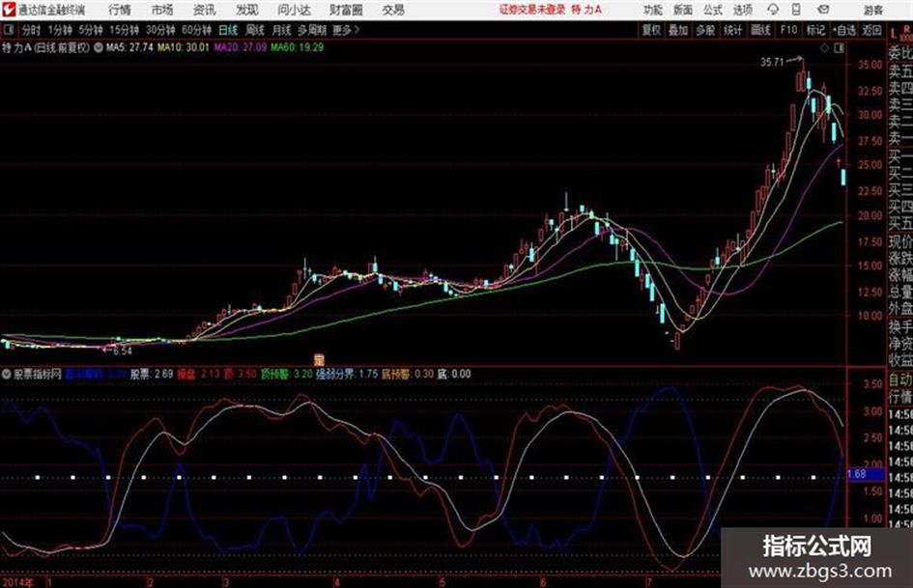Viewport: 913px width, 588px height.
Task: Open the F10 company info button
Action: coord(788,30)
